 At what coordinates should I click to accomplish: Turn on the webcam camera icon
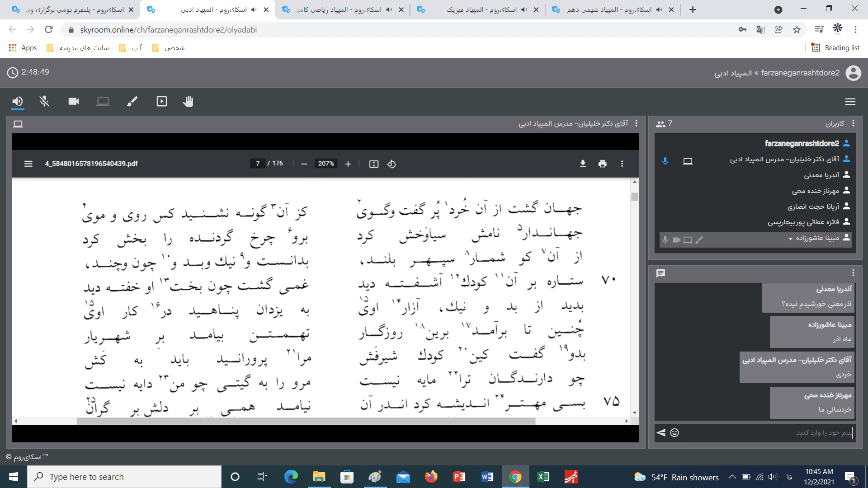(x=74, y=101)
